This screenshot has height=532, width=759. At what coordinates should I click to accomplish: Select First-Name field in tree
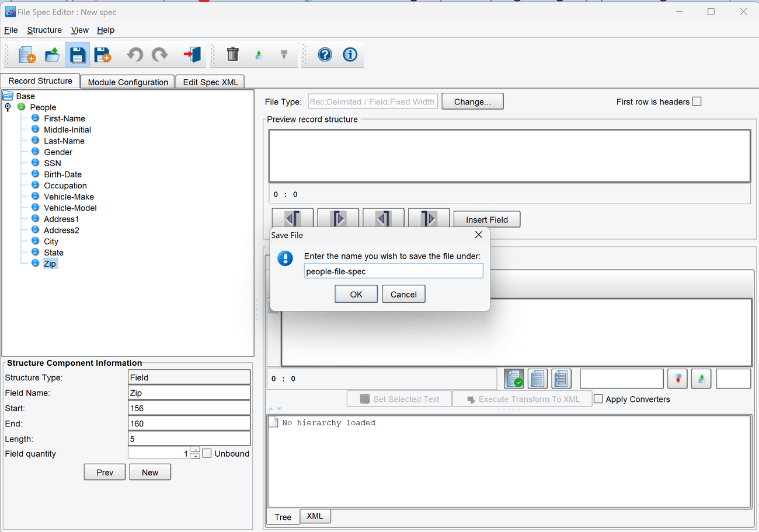pos(64,118)
